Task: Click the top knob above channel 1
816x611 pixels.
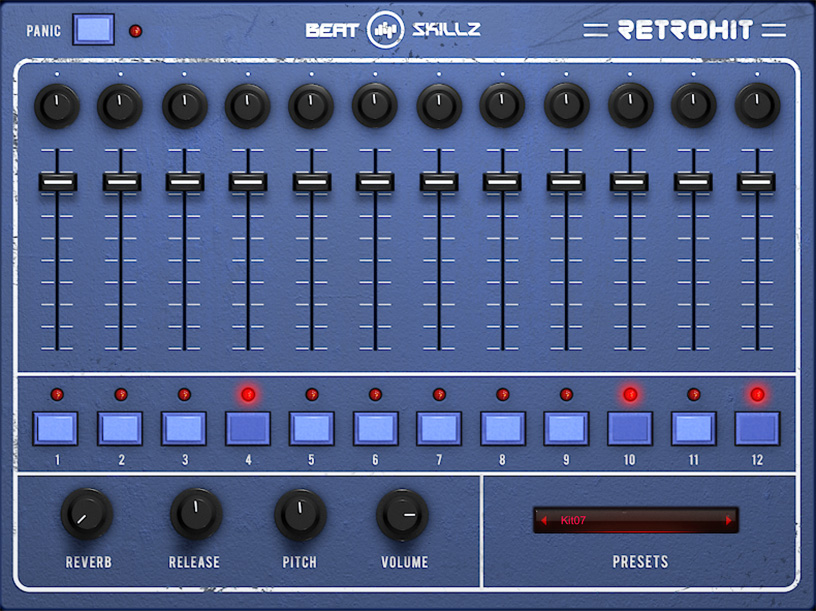Action: click(x=57, y=106)
